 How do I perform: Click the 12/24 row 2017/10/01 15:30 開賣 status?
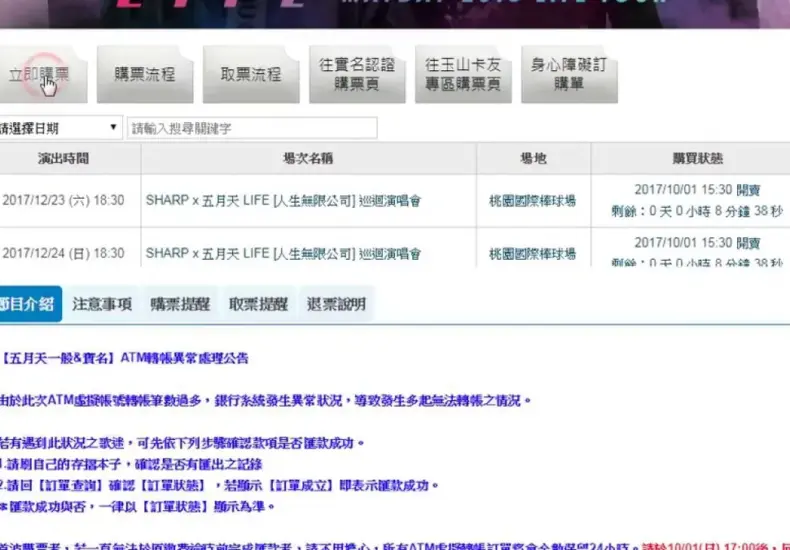click(697, 243)
